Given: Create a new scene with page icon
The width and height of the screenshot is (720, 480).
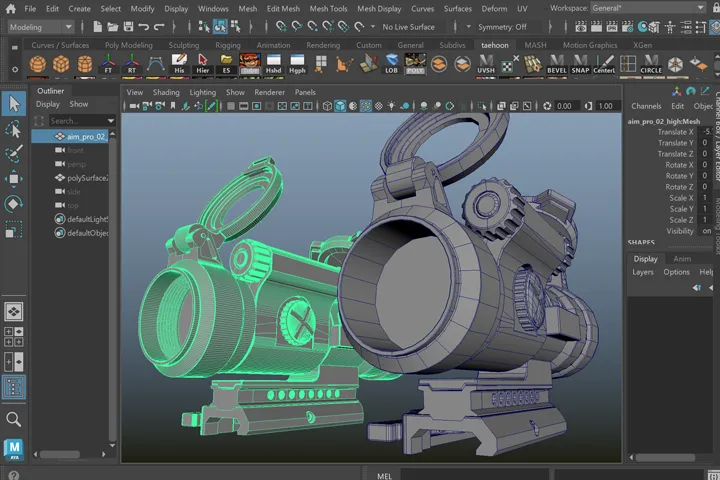Looking at the screenshot, I should point(97,27).
